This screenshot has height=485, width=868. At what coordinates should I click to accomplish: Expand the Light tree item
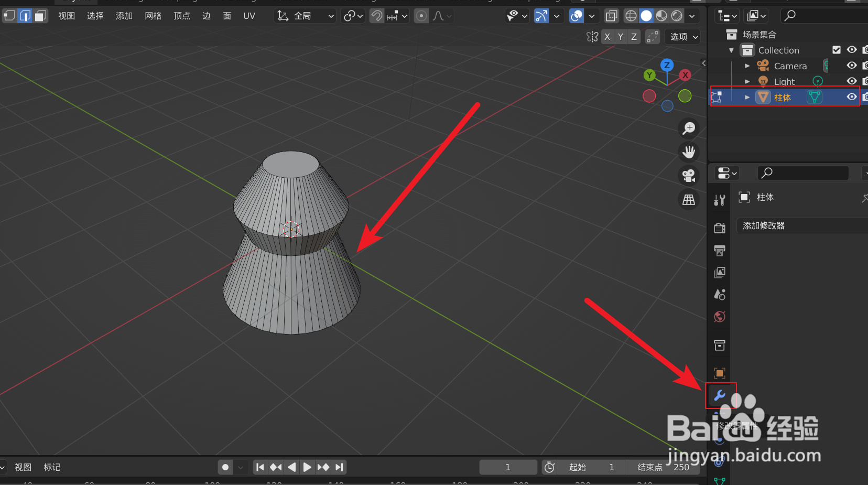pyautogui.click(x=747, y=82)
